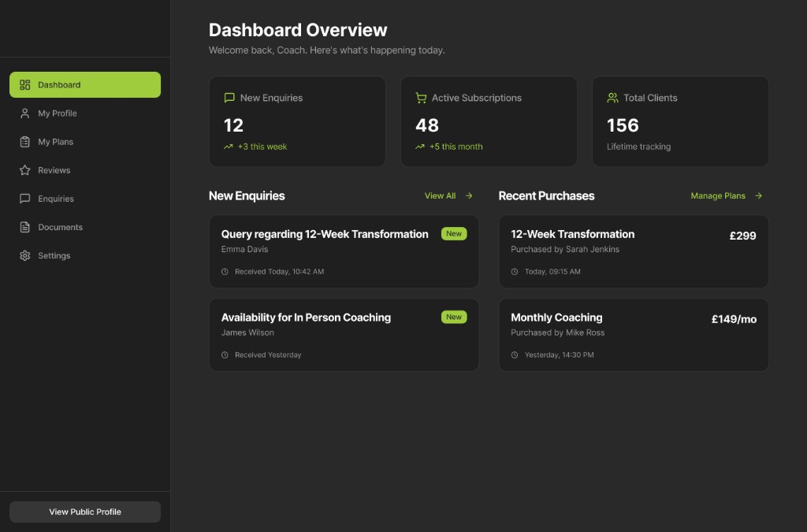Screen dimensions: 807x532
Task: Click the My Profile person icon
Action: tap(24, 113)
